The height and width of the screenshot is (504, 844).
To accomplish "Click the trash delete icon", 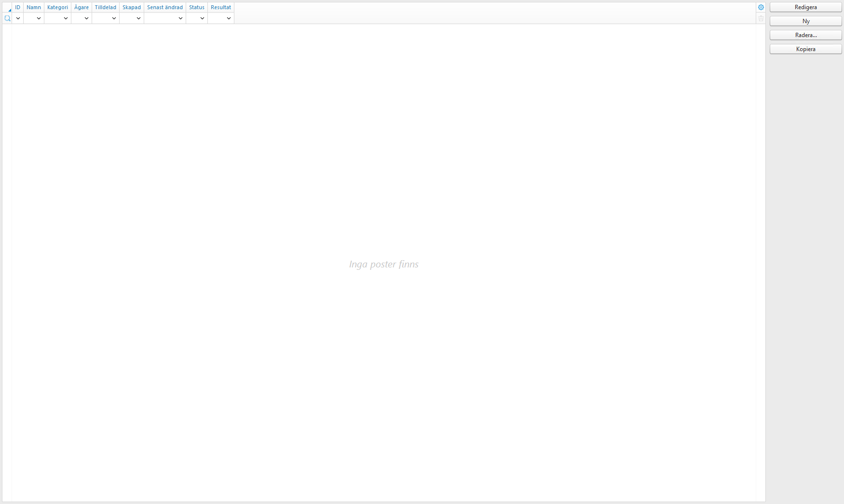I will (x=761, y=18).
